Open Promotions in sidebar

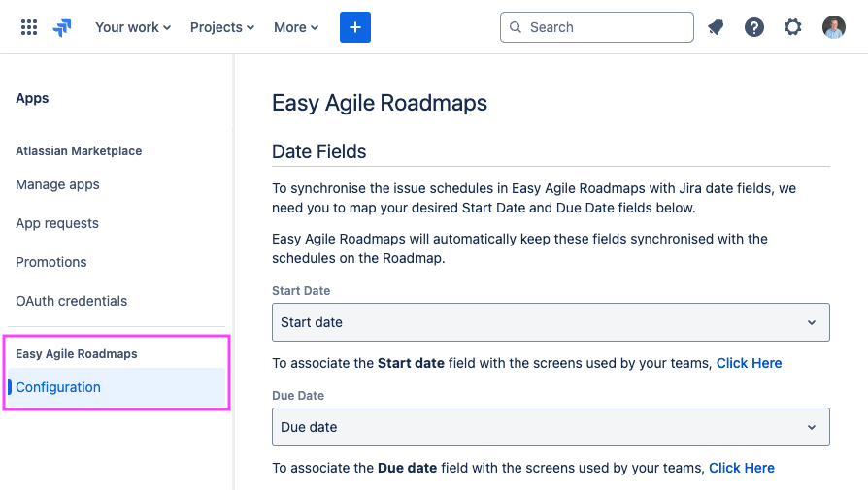(50, 262)
